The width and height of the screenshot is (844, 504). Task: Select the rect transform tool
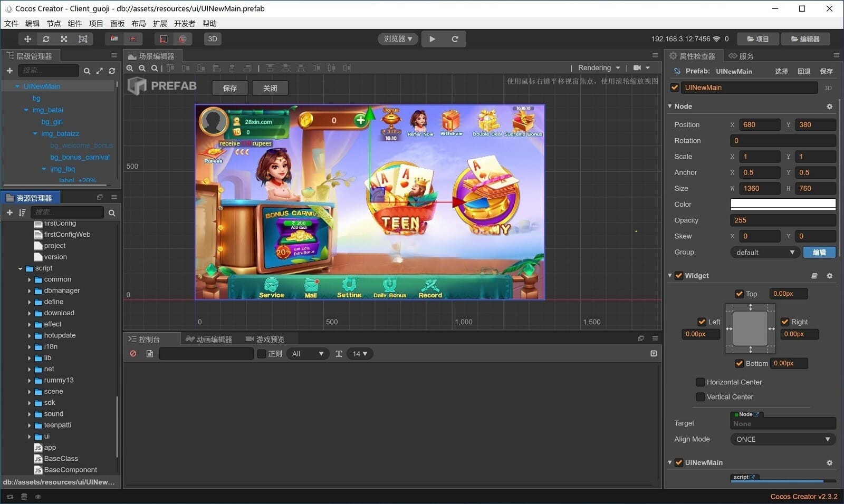click(83, 39)
